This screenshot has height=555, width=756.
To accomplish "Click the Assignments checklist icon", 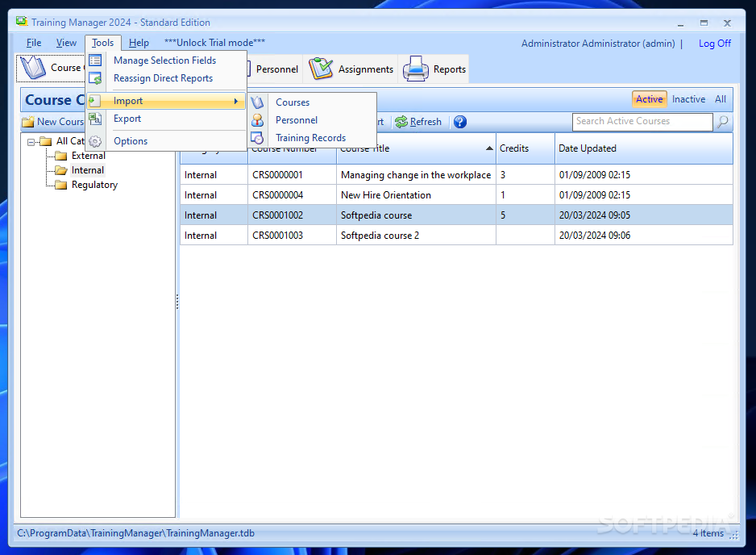I will pyautogui.click(x=321, y=69).
